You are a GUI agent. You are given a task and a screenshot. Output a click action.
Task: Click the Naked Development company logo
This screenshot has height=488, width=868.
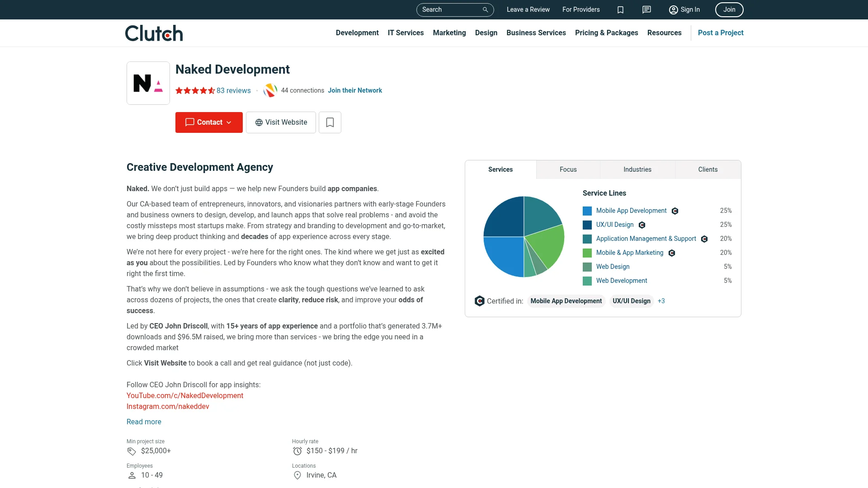coord(148,83)
